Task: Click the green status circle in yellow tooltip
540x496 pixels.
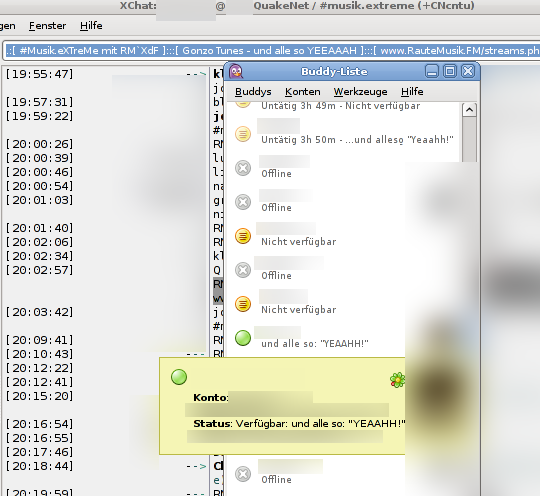Action: [x=179, y=377]
